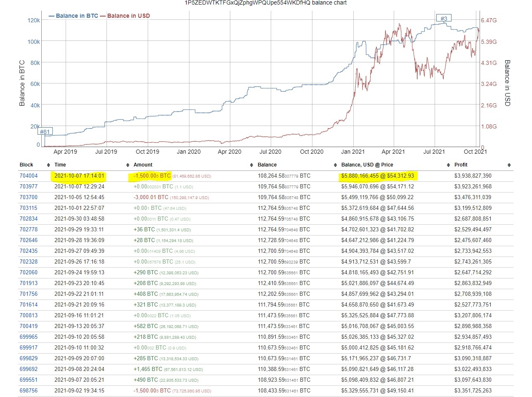Viewport: 532px width, 397px height.
Task: Sort the table by the Balance header
Action: coord(267,164)
